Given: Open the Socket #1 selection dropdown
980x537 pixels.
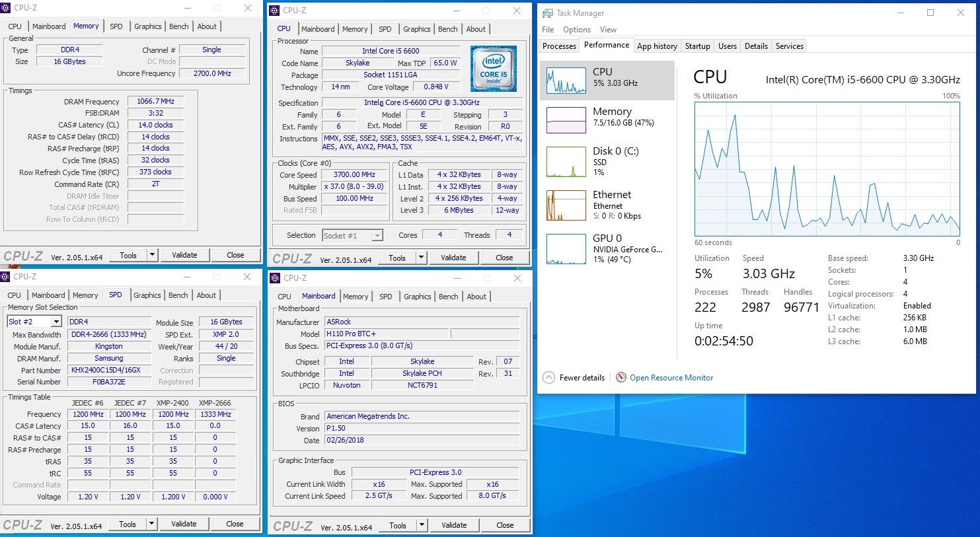Looking at the screenshot, I should pos(377,236).
